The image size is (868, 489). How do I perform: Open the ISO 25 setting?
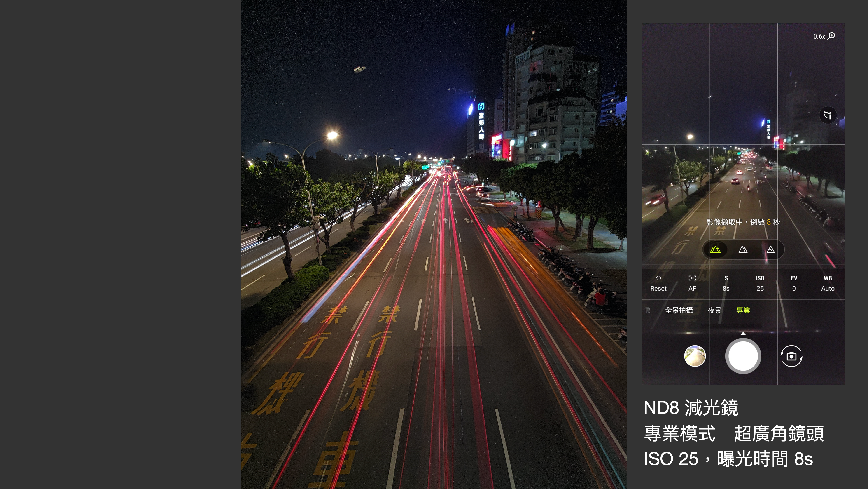(760, 283)
